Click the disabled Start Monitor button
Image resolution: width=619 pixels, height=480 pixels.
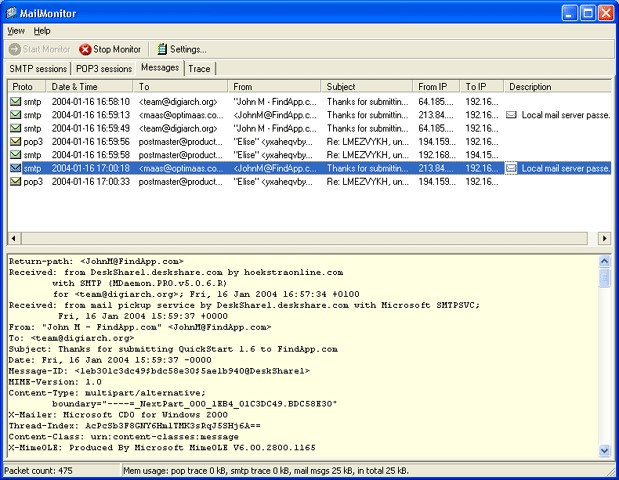point(39,49)
